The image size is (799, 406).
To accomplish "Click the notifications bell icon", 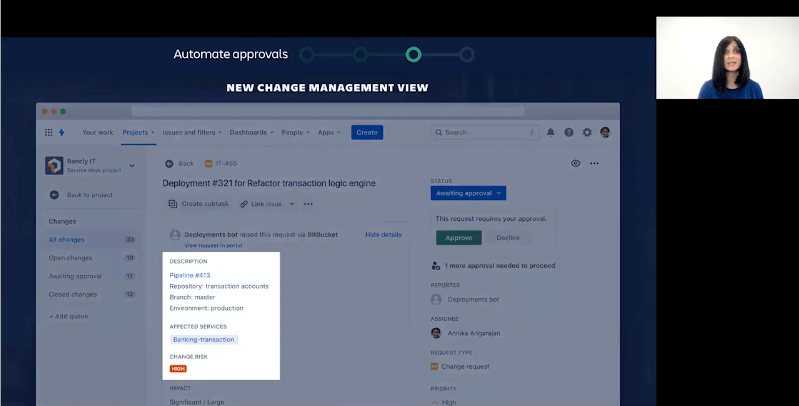I will 550,132.
